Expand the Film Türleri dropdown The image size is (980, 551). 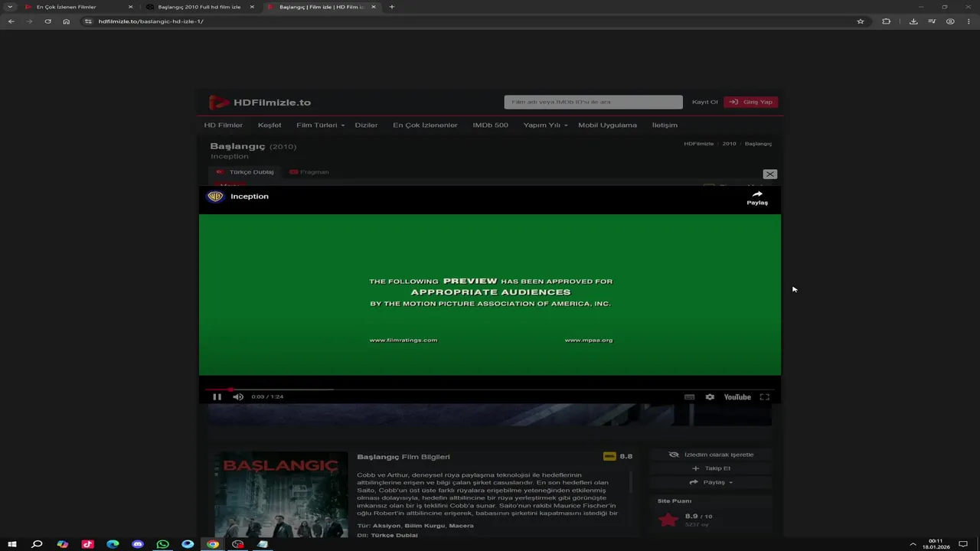click(320, 125)
